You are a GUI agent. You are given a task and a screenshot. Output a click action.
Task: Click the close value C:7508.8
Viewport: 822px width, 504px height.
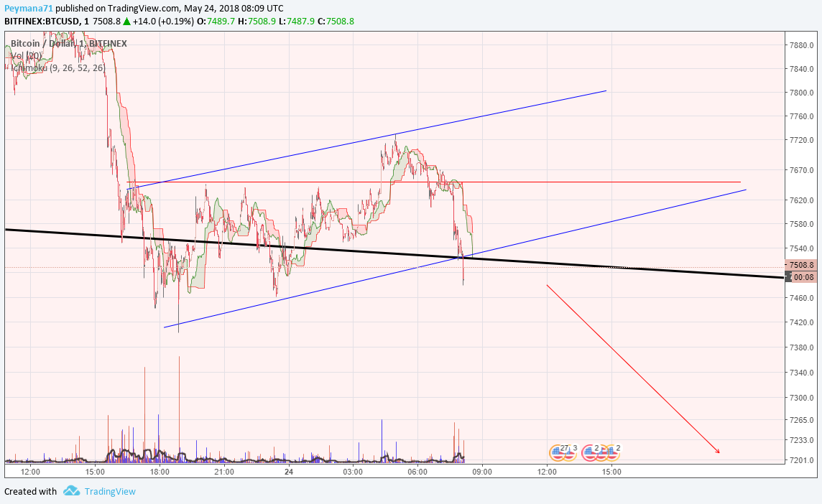tap(336, 22)
